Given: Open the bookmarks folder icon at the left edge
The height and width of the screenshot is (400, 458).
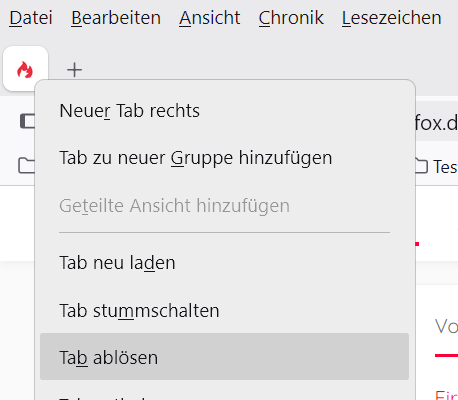Looking at the screenshot, I should point(26,165).
